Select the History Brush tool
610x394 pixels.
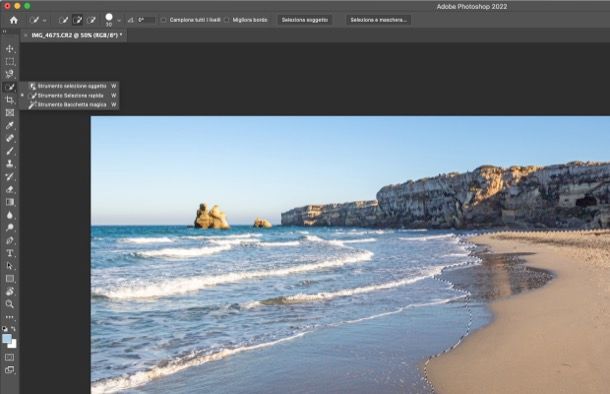click(10, 177)
